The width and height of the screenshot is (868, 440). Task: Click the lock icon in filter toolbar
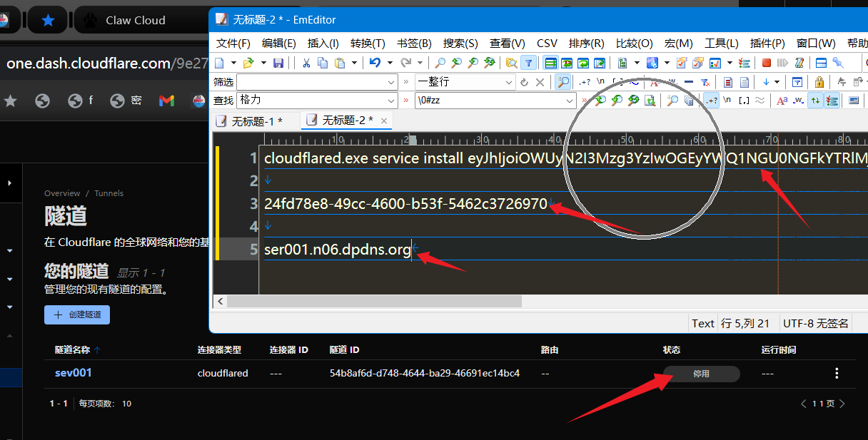(819, 81)
